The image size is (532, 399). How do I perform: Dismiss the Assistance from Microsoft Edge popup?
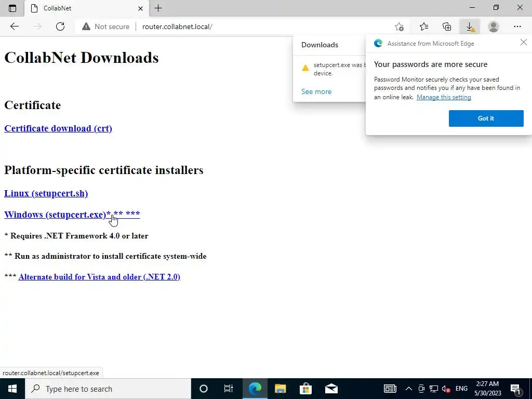[x=524, y=42]
